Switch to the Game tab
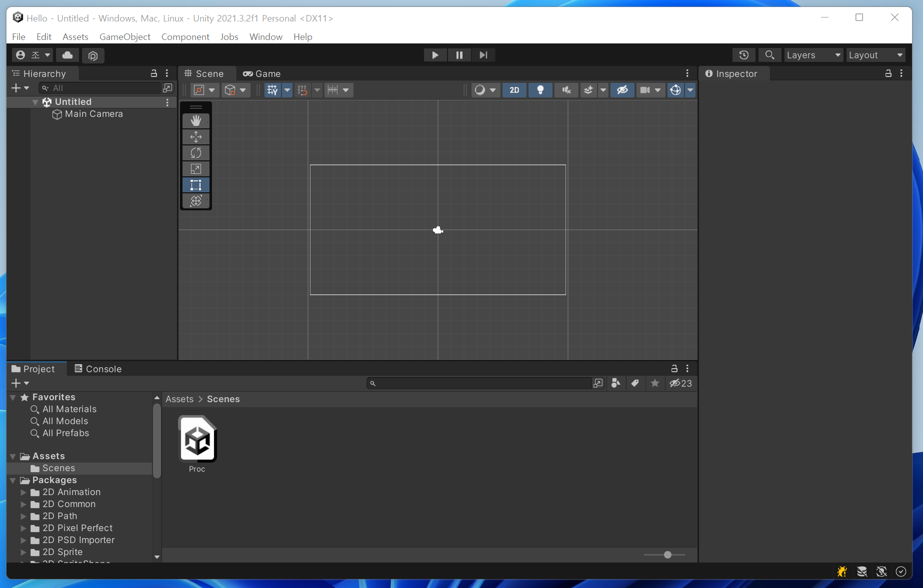 coord(261,73)
